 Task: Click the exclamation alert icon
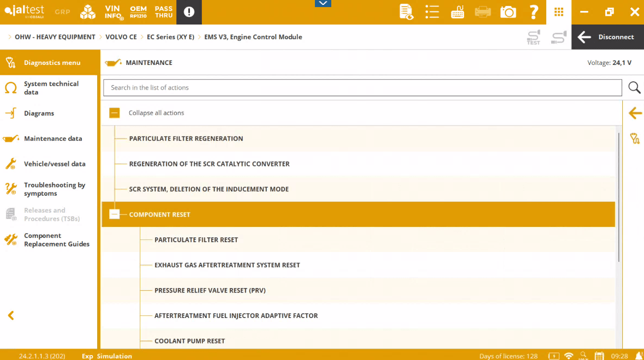189,12
